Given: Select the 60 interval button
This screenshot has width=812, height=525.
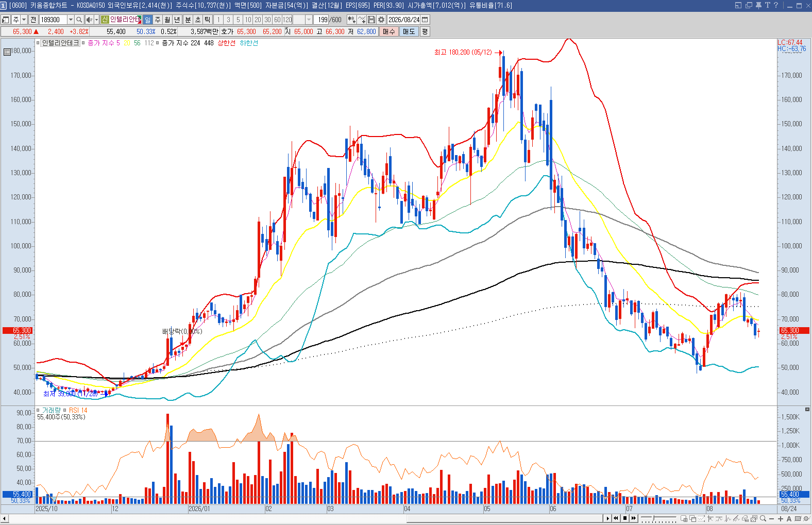Looking at the screenshot, I should (277, 20).
